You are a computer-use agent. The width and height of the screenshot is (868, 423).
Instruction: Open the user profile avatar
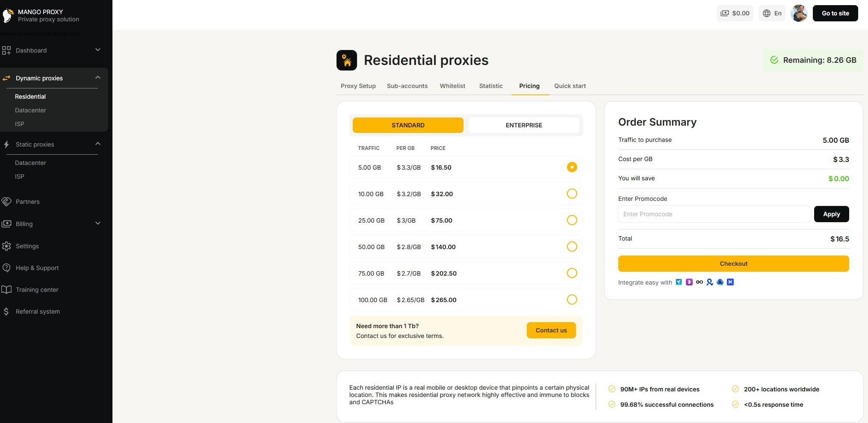coord(799,13)
